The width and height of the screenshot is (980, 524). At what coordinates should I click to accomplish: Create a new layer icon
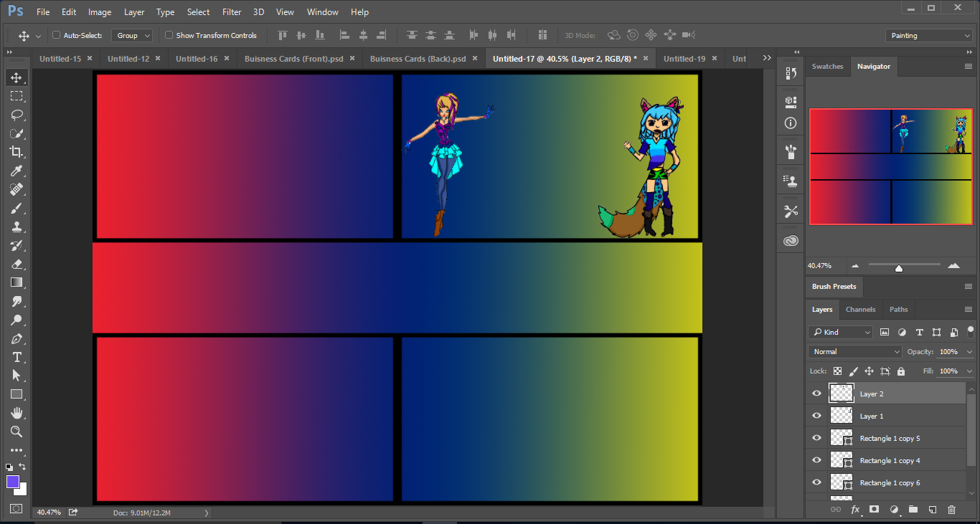click(932, 509)
